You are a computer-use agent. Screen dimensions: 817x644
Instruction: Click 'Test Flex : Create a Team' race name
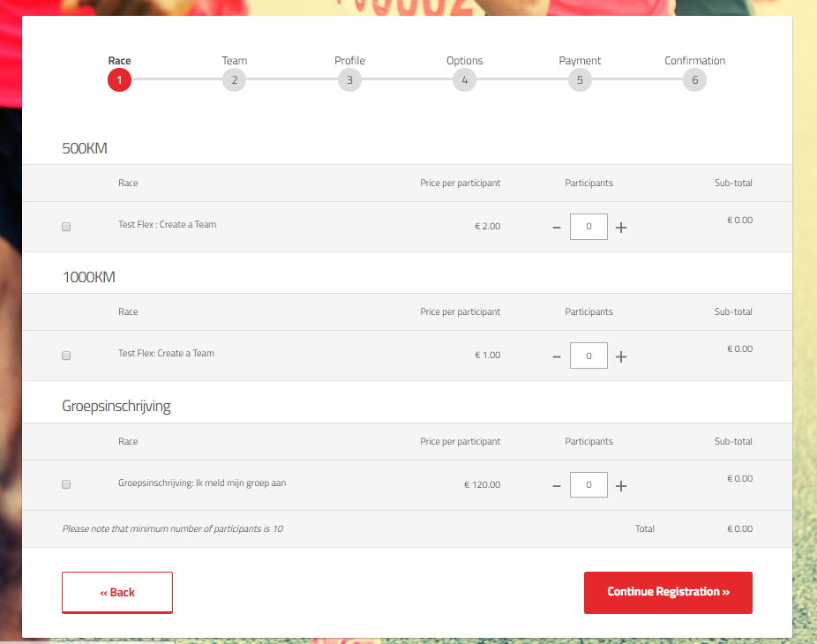[168, 225]
